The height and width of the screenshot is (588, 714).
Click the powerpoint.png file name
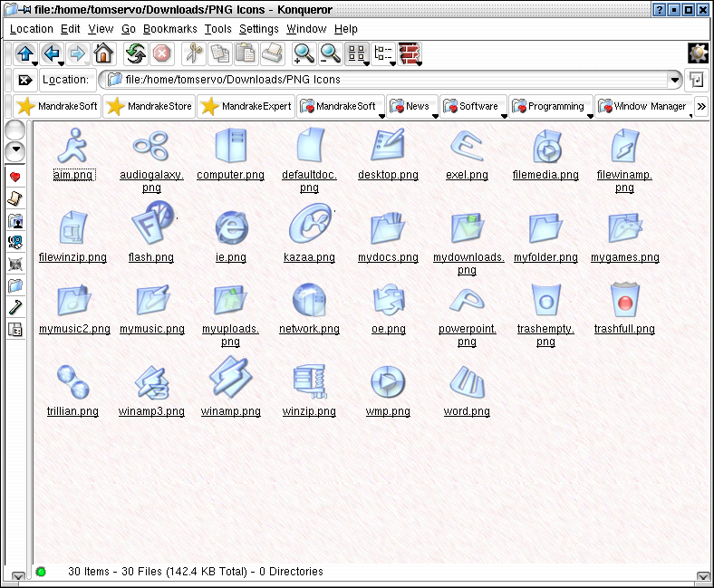click(x=468, y=335)
